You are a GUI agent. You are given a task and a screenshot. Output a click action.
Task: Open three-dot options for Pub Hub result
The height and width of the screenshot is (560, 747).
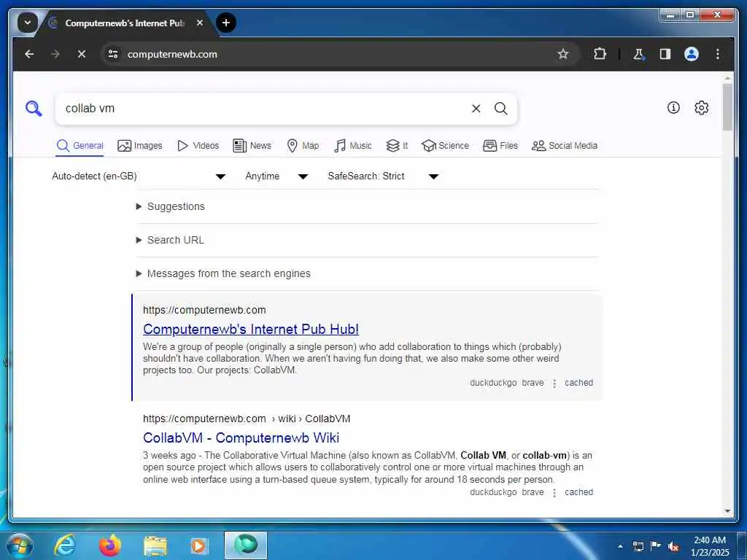[554, 384]
